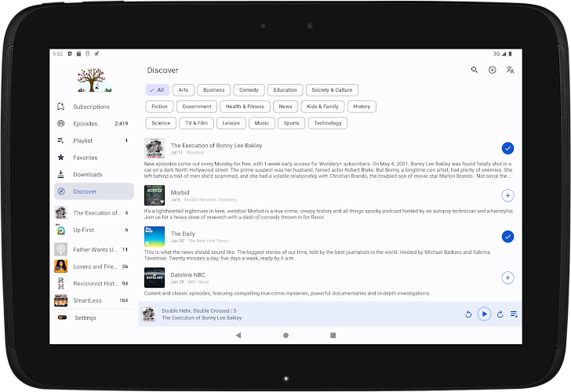Select the Science category chip
Viewport: 571px width, 392px height.
[x=161, y=123]
